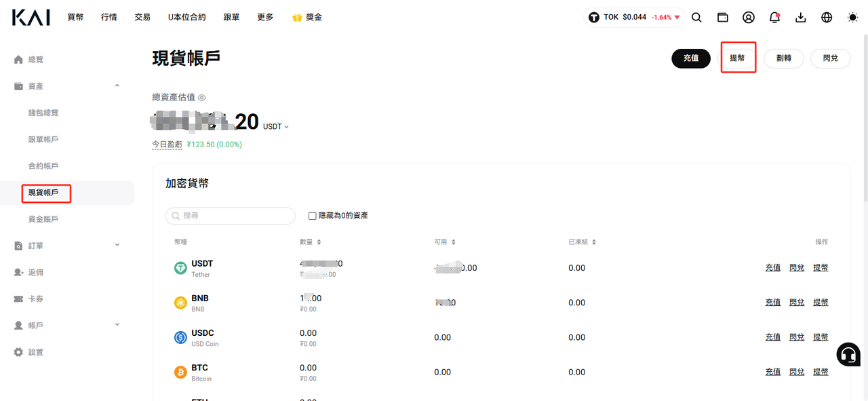Click 閃兌 link in BNB row
868x401 pixels.
point(797,303)
